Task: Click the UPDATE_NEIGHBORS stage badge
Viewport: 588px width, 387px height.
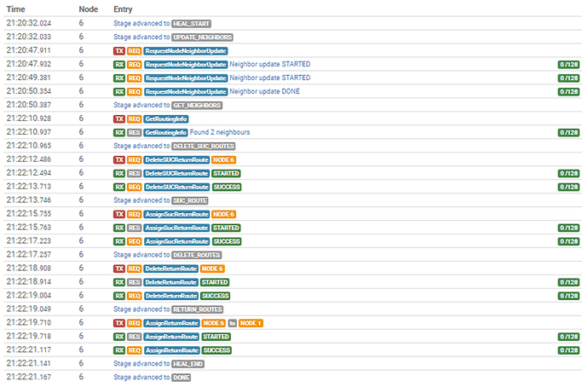Action: (x=202, y=38)
